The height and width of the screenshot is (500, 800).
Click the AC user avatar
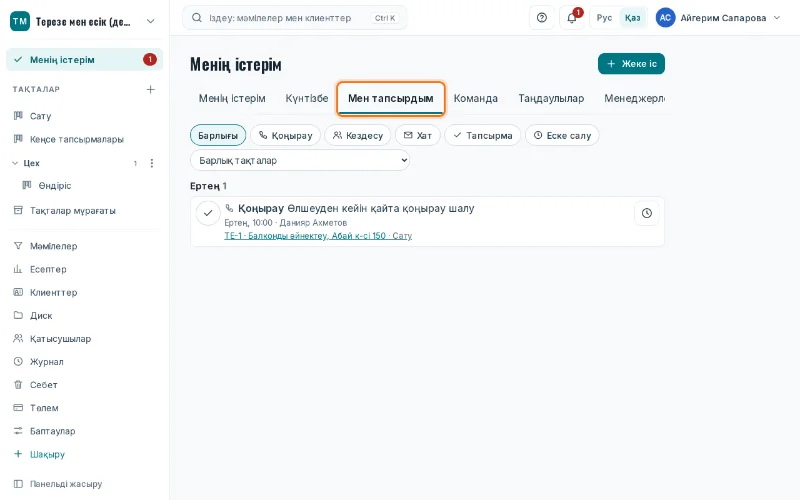[665, 18]
